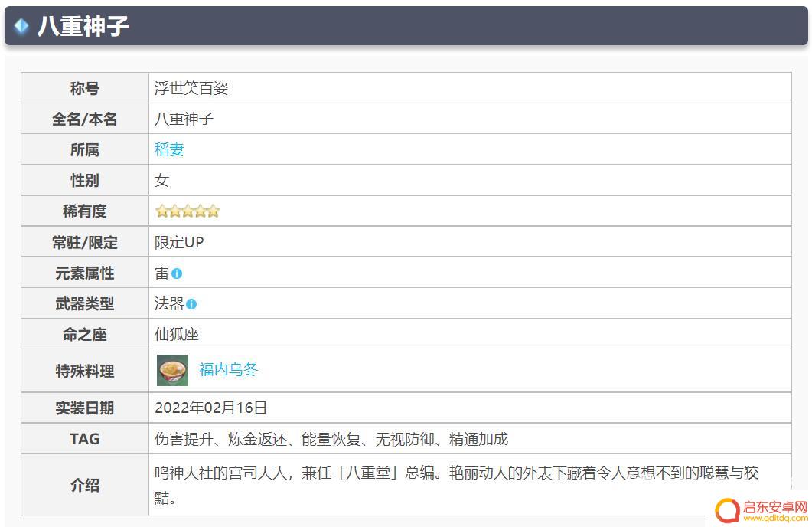Select the tag text starting with 伤害提升
This screenshot has height=527, width=812.
331,439
